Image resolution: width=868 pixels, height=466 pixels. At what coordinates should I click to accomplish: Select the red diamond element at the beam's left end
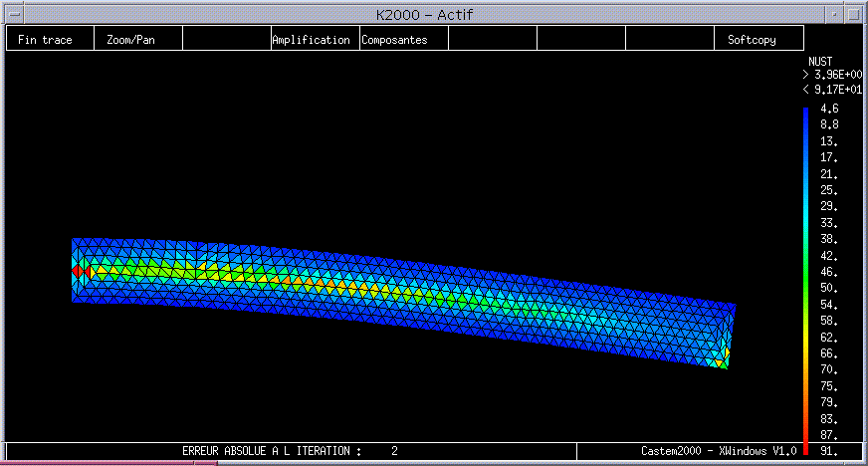click(x=77, y=270)
